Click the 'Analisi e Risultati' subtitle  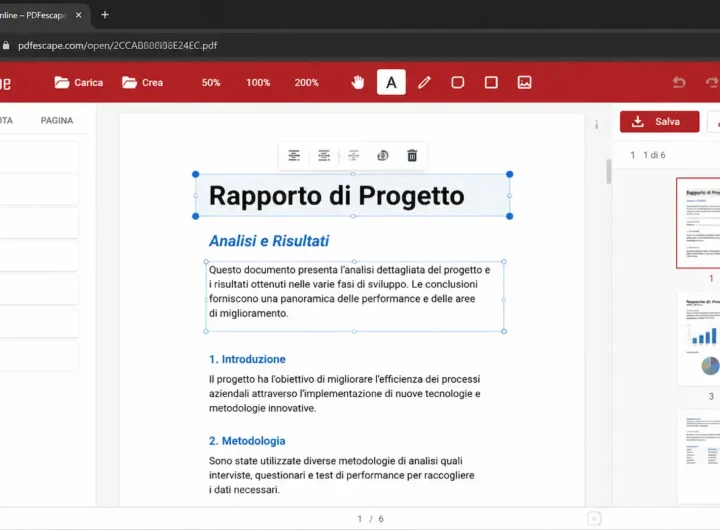269,241
